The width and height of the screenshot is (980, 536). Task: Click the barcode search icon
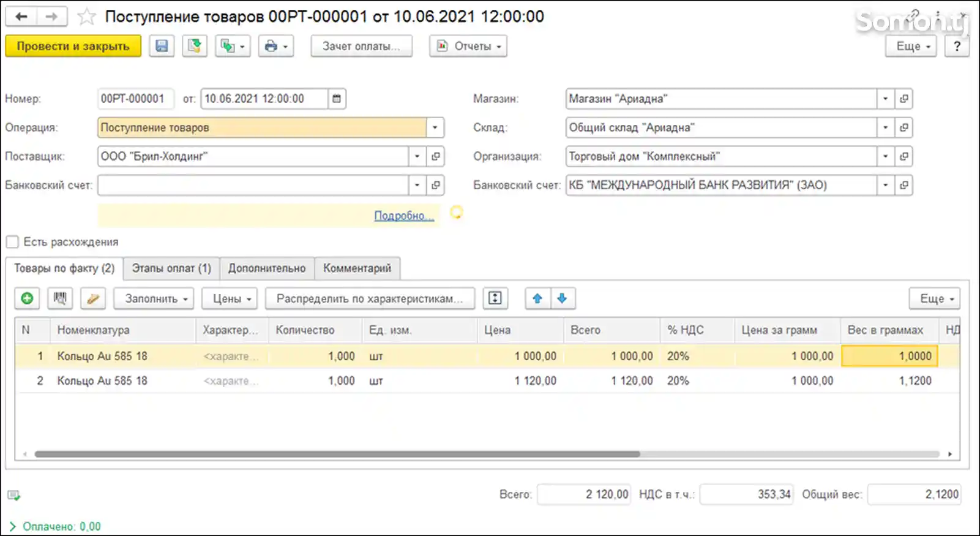(59, 298)
